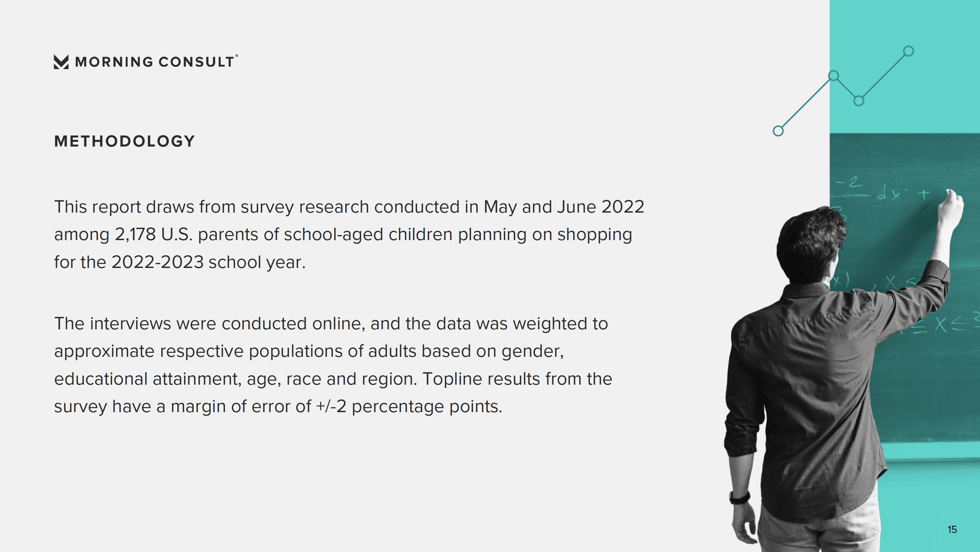
Task: Click the word "online" in the second paragraph
Action: 338,324
